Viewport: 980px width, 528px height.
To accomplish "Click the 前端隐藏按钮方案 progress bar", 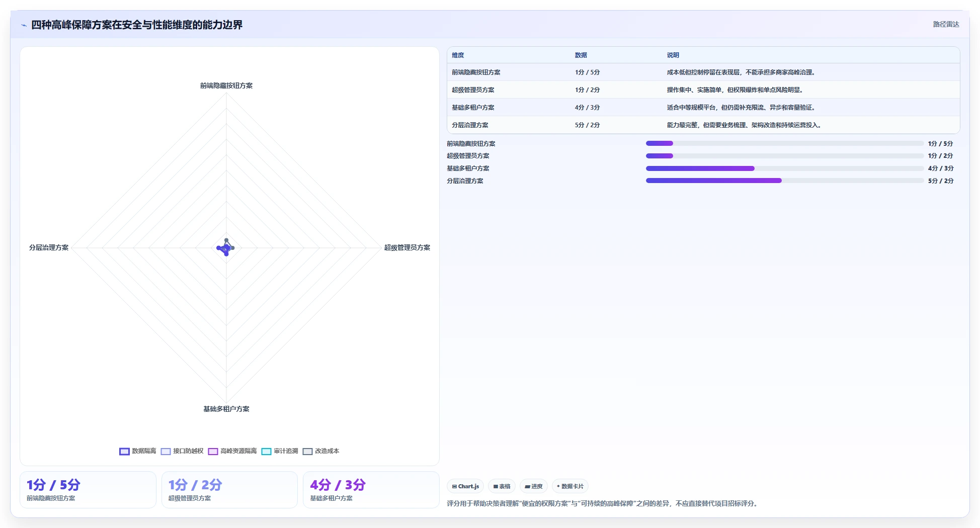I will point(785,143).
